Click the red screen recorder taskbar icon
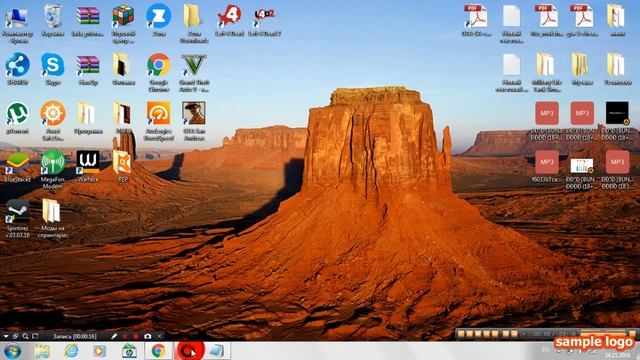640x360 pixels. tap(190, 351)
